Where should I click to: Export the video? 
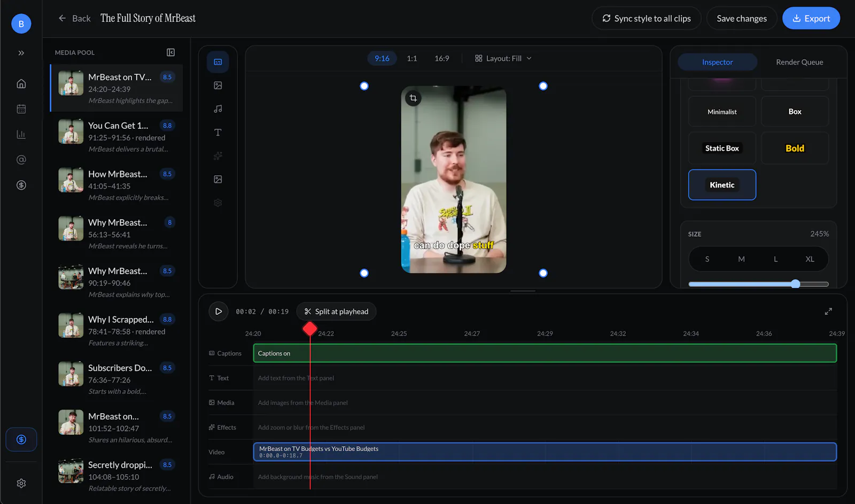(811, 18)
